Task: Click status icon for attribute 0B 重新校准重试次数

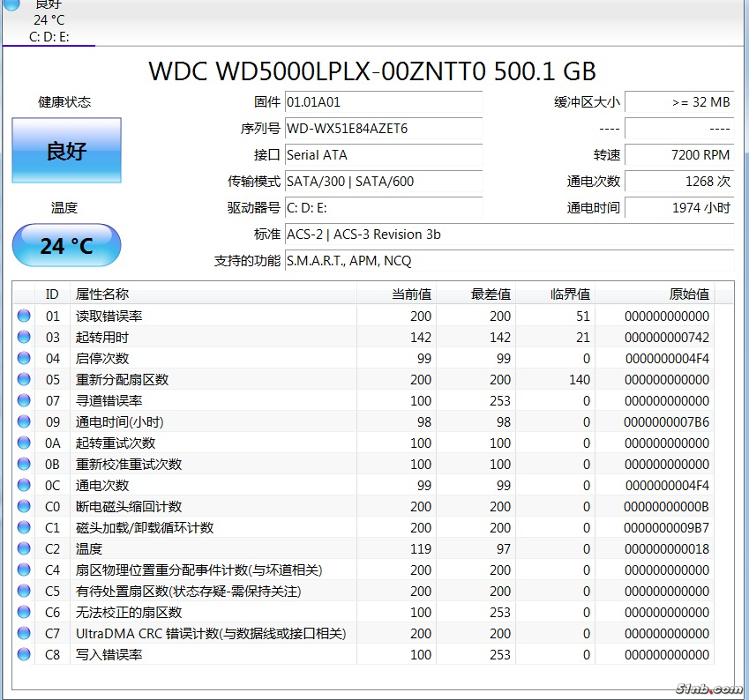Action: coord(24,464)
